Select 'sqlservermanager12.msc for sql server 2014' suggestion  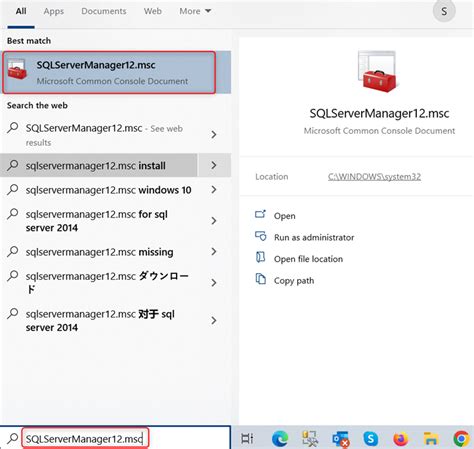point(99,221)
